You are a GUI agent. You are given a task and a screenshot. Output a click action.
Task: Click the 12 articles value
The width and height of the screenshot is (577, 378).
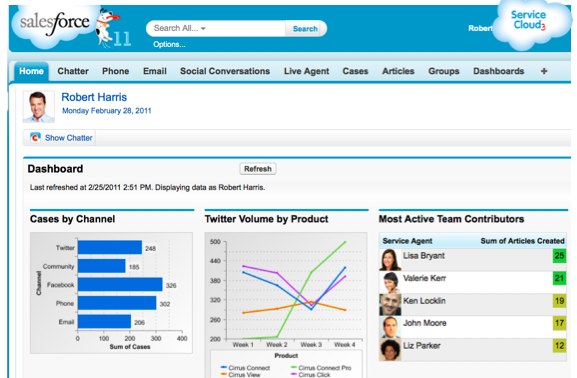559,346
